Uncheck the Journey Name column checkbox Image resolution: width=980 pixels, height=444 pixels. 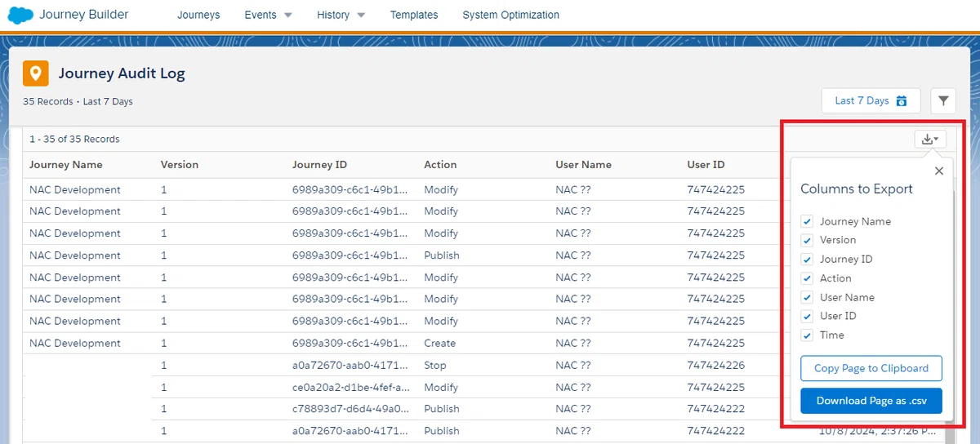coord(807,221)
